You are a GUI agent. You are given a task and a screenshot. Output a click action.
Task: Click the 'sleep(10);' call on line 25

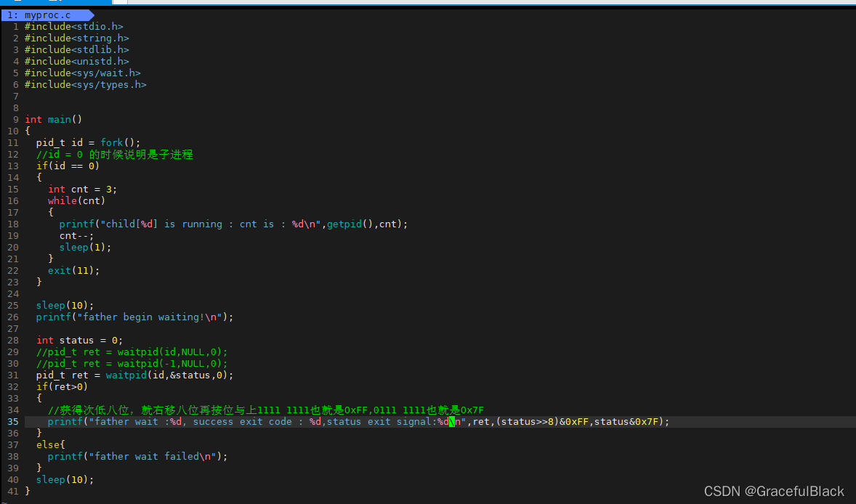coord(65,306)
